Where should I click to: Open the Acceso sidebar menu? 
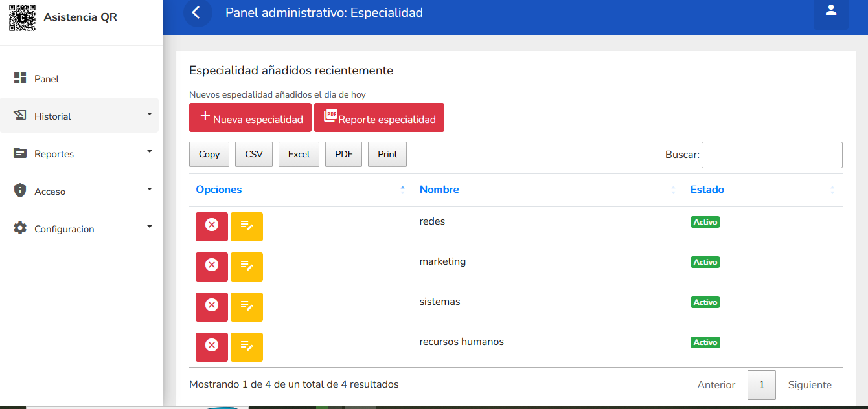coord(79,191)
